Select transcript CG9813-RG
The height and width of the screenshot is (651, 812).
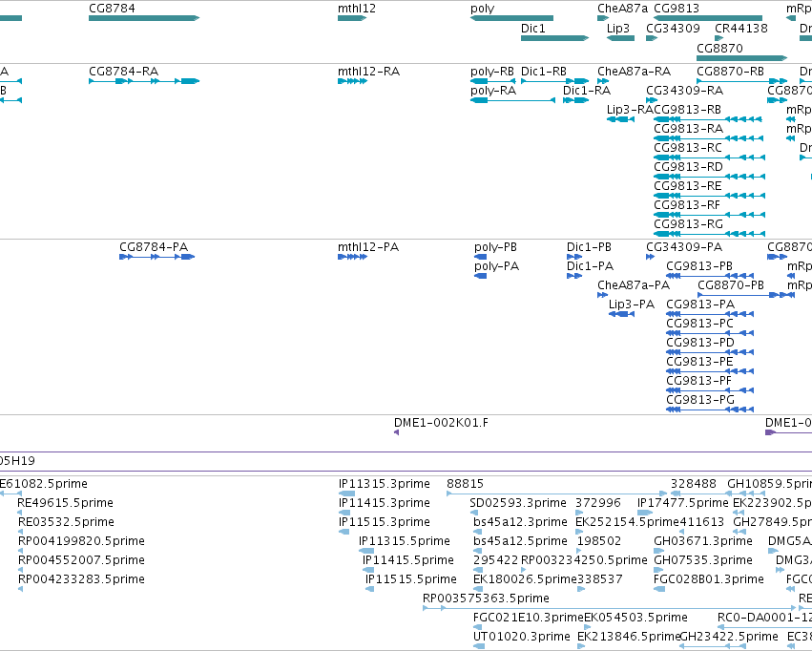coord(710,234)
